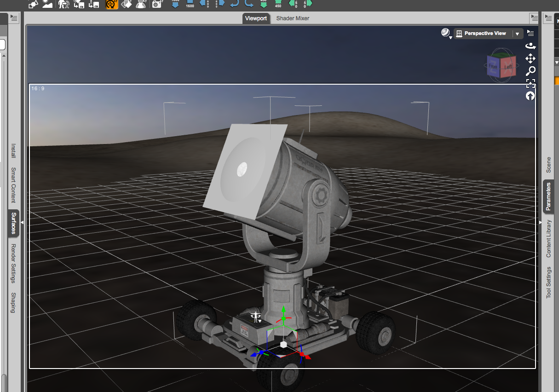The width and height of the screenshot is (559, 392).
Task: Activate the Zoom magnifier view control
Action: point(530,71)
